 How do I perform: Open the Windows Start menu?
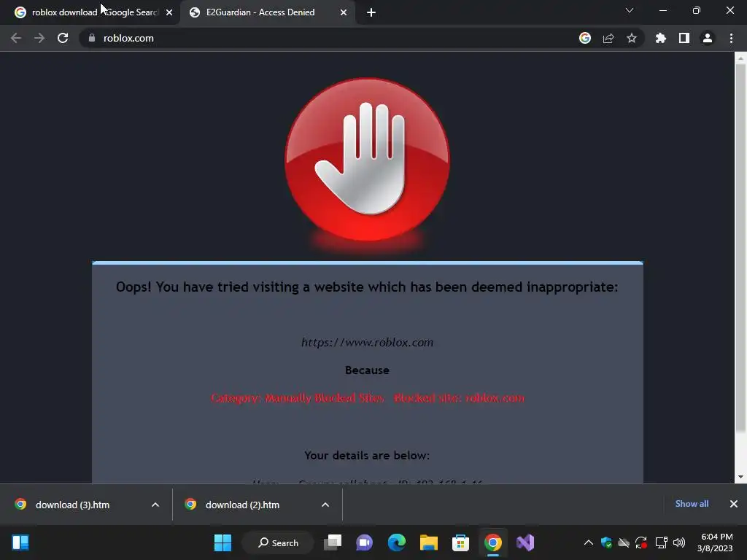(222, 542)
